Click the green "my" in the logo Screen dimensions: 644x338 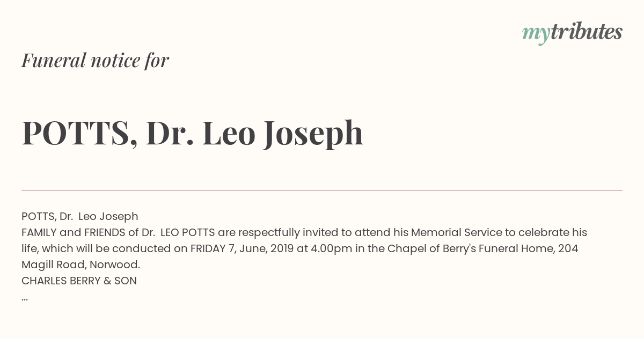[x=536, y=34]
